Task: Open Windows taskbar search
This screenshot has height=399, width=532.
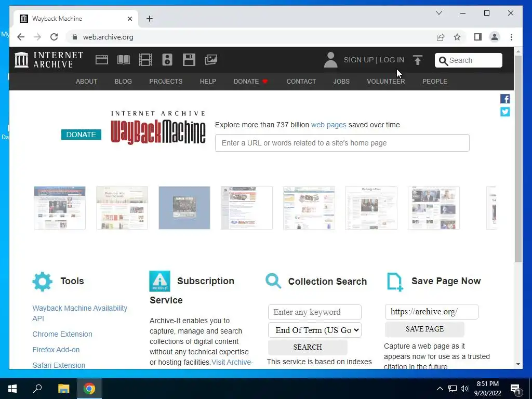Action: point(37,389)
